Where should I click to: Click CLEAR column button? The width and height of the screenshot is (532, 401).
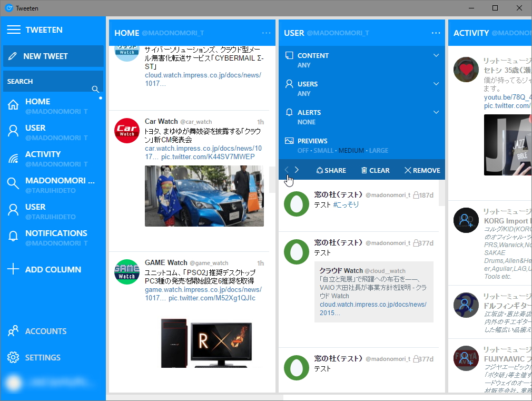coord(375,170)
